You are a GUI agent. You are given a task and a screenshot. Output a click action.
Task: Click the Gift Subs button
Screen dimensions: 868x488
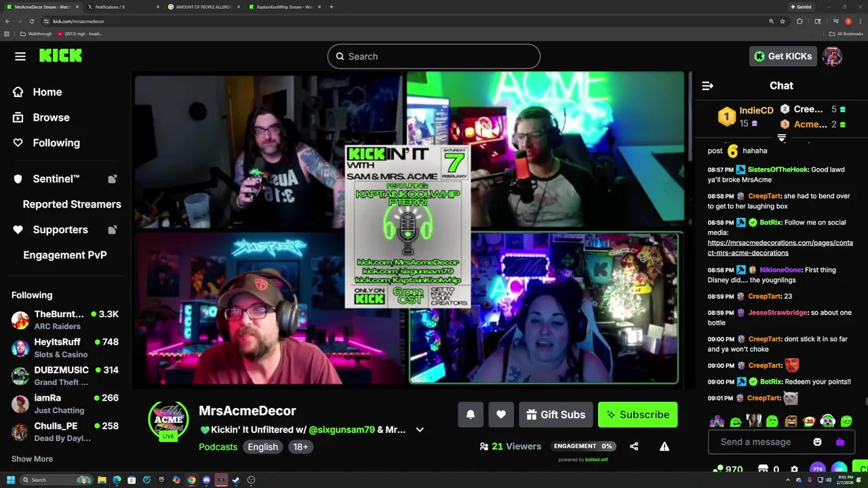coord(555,415)
